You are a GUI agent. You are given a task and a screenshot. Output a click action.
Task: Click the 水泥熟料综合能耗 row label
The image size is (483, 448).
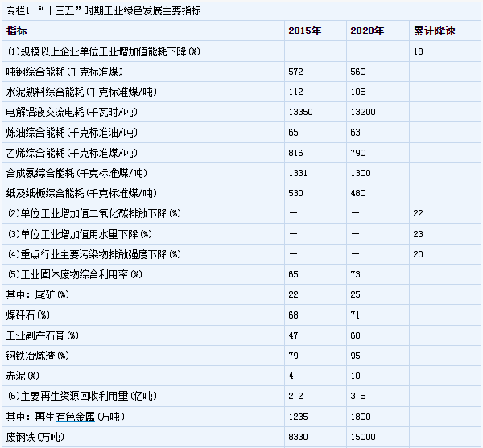tap(76, 92)
